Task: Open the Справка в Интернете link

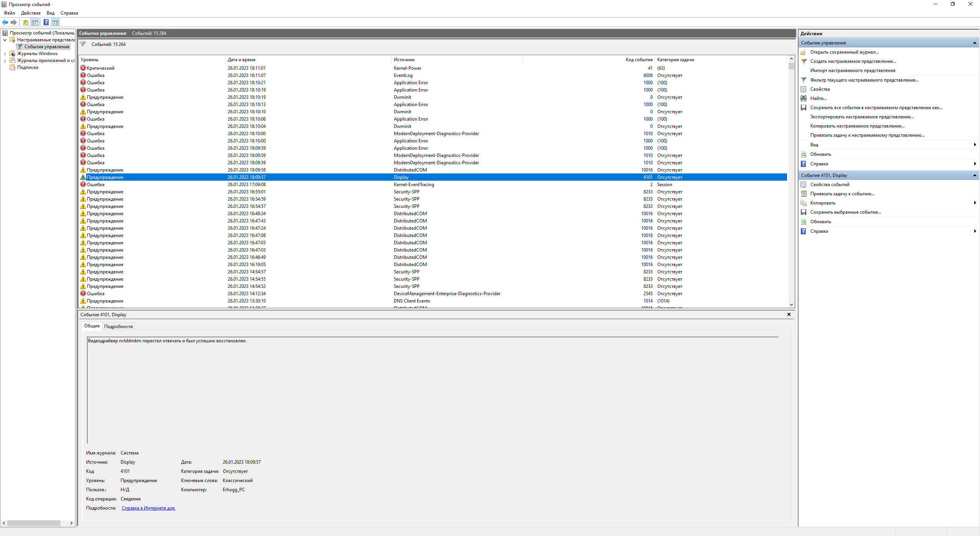Action: pos(148,508)
